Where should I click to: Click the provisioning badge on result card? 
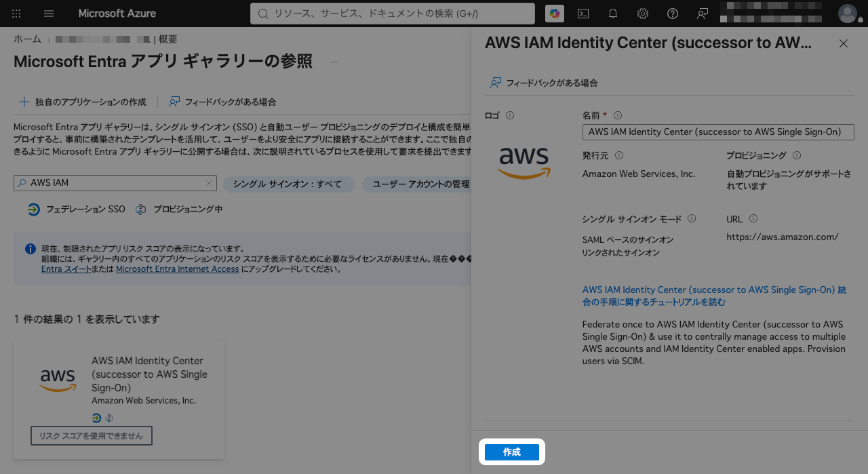108,418
